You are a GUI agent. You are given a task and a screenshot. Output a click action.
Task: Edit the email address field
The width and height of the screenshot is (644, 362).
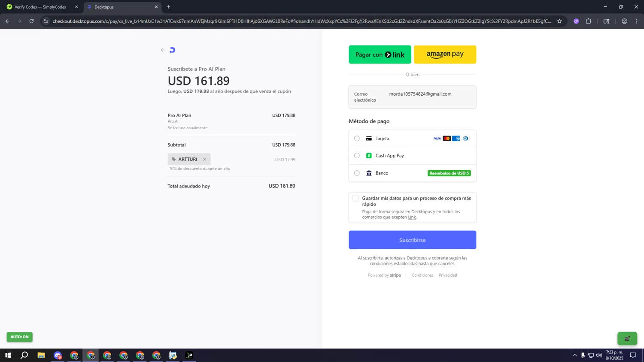coord(412,97)
